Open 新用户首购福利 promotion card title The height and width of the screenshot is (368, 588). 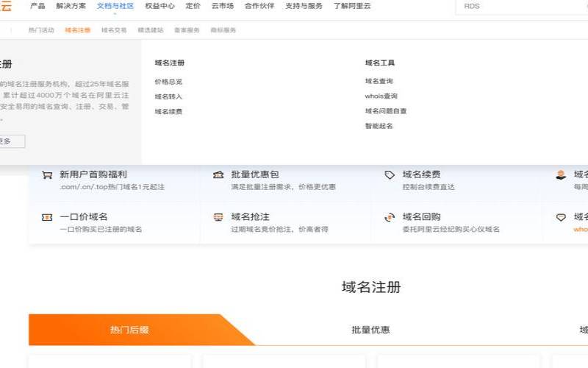(93, 174)
